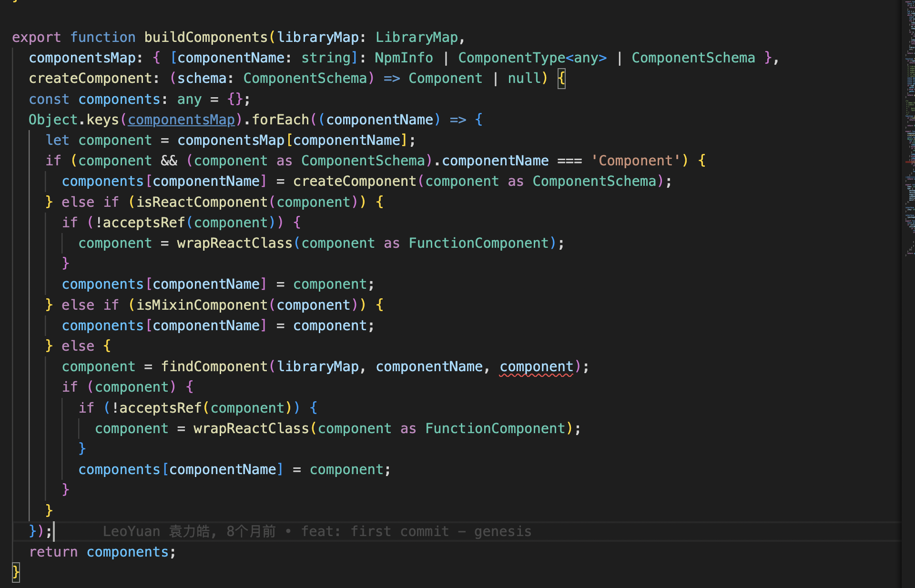Click the LibraryMap type annotation
This screenshot has width=915, height=588.
417,37
